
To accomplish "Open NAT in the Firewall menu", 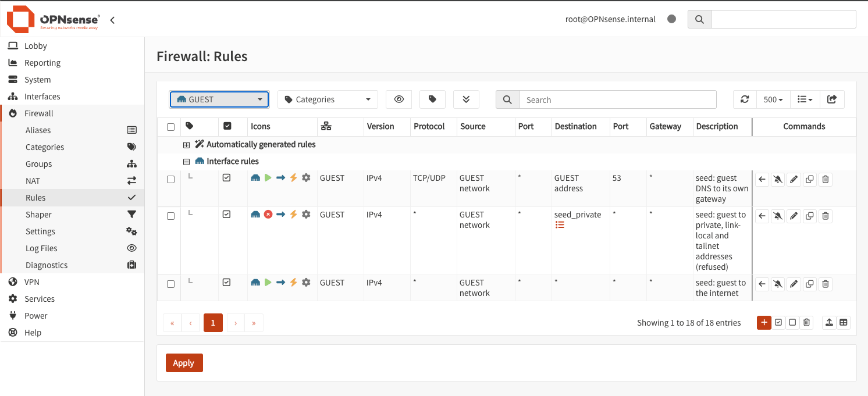I will pyautogui.click(x=72, y=181).
